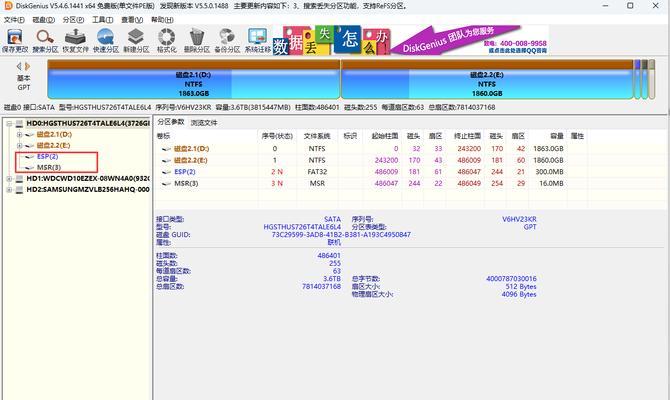The image size is (670, 400).
Task: Click the 磁盘2.2(E:) partition bar in disk map
Action: click(487, 79)
